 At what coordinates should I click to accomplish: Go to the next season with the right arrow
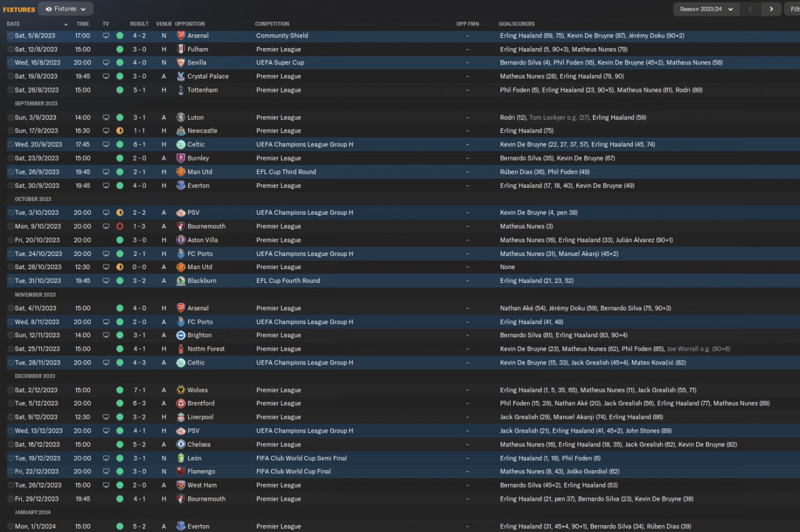click(771, 9)
